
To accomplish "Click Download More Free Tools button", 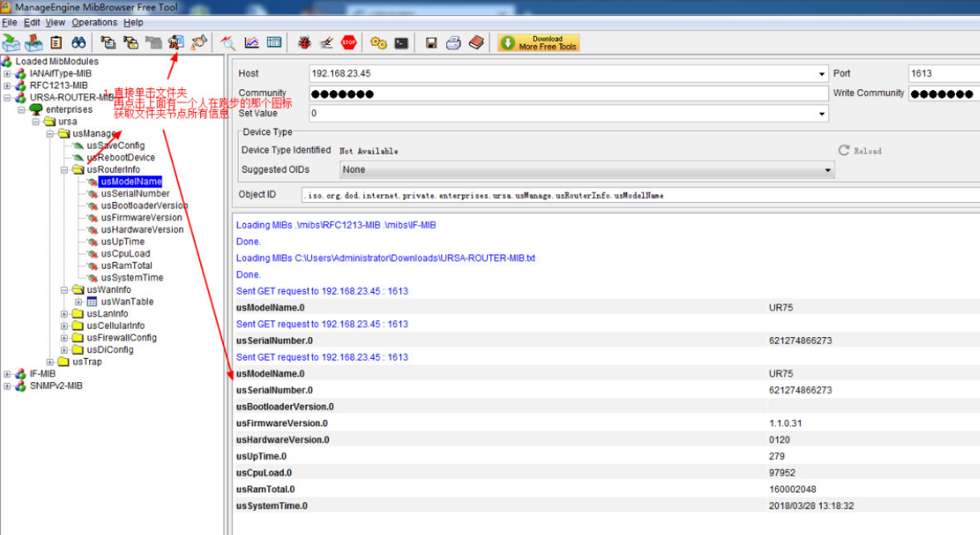I will point(538,43).
